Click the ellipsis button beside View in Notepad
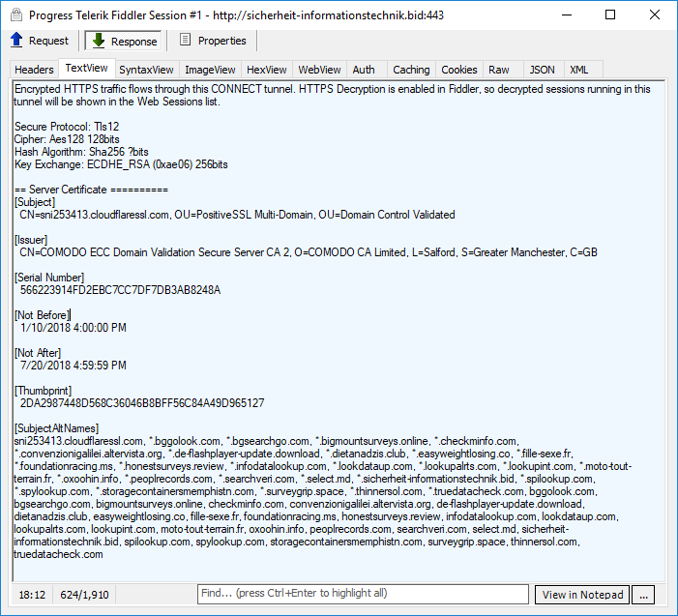This screenshot has width=678, height=616. tap(643, 595)
